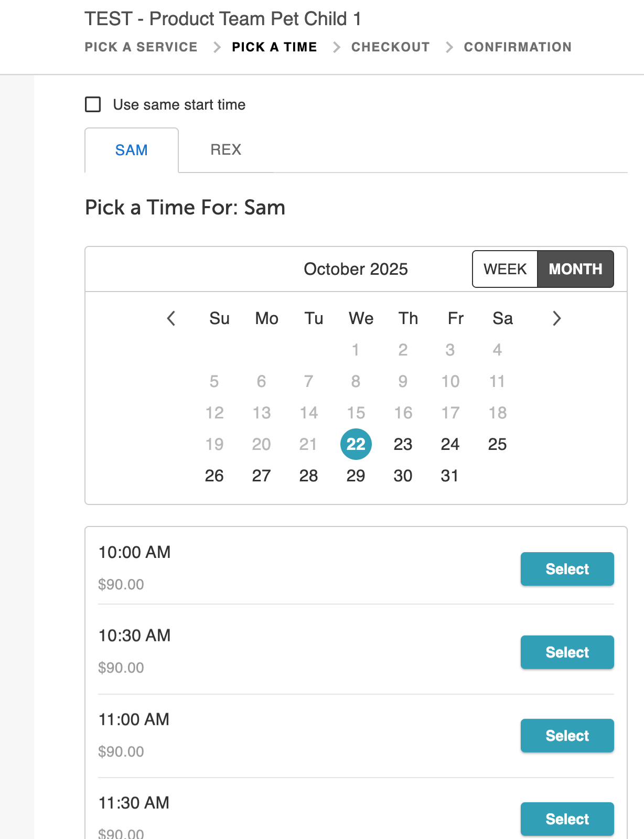This screenshot has height=839, width=644.
Task: Enable the Use same start time checkbox
Action: pos(93,104)
